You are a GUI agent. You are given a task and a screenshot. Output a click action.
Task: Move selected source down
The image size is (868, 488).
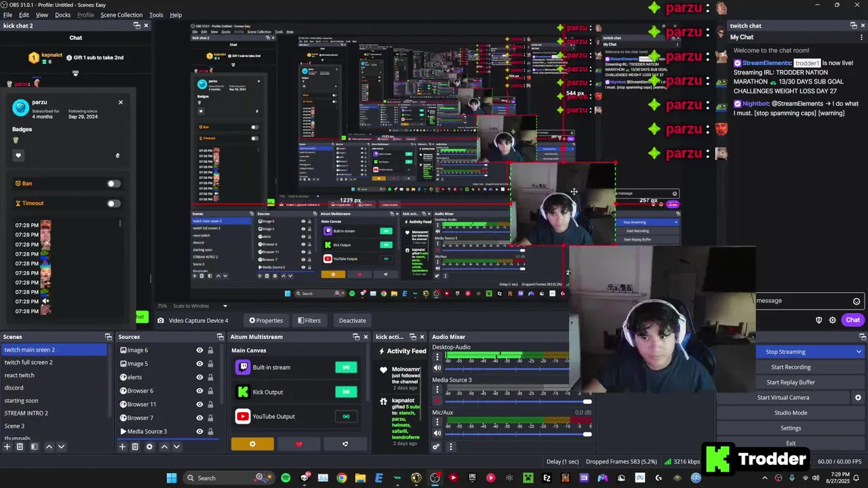coord(176,447)
